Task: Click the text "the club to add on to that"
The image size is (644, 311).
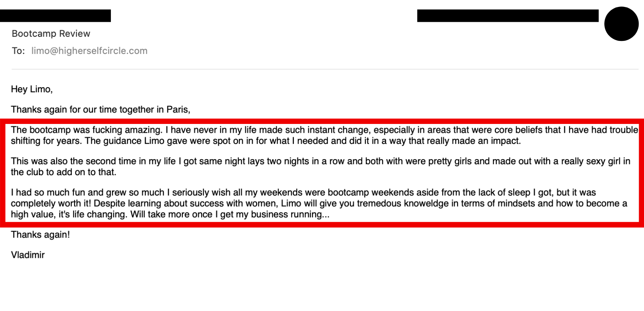Action: pyautogui.click(x=63, y=172)
